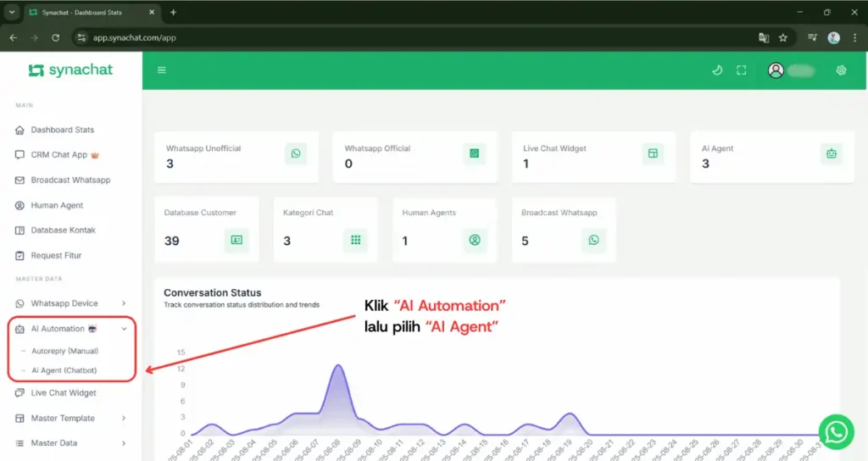Reload the page in browser
Image resolution: width=868 pixels, height=461 pixels.
pos(55,37)
